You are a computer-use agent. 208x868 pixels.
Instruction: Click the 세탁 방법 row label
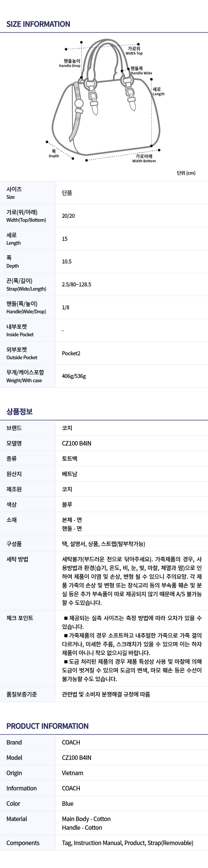pyautogui.click(x=17, y=559)
